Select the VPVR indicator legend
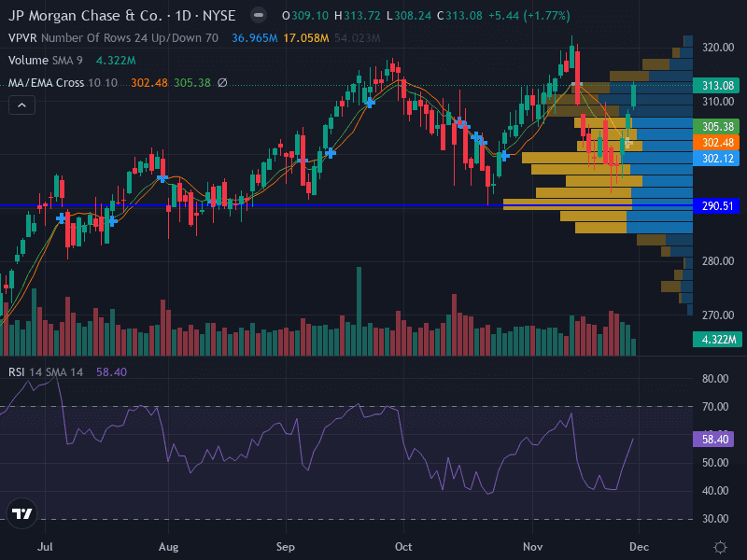747x560 pixels. pos(113,38)
